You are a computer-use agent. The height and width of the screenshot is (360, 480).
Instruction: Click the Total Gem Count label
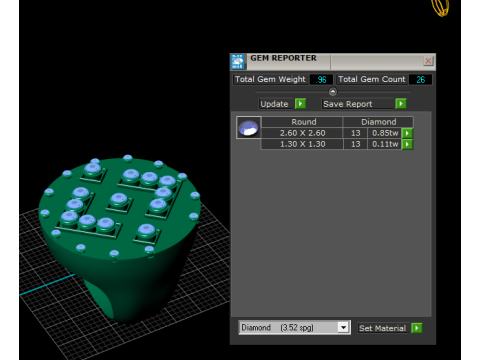(372, 79)
